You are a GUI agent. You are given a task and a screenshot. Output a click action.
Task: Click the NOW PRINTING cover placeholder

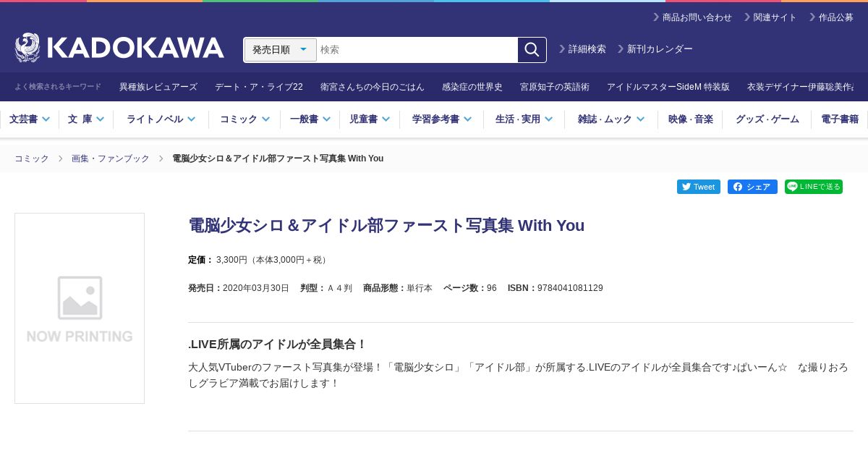(80, 308)
